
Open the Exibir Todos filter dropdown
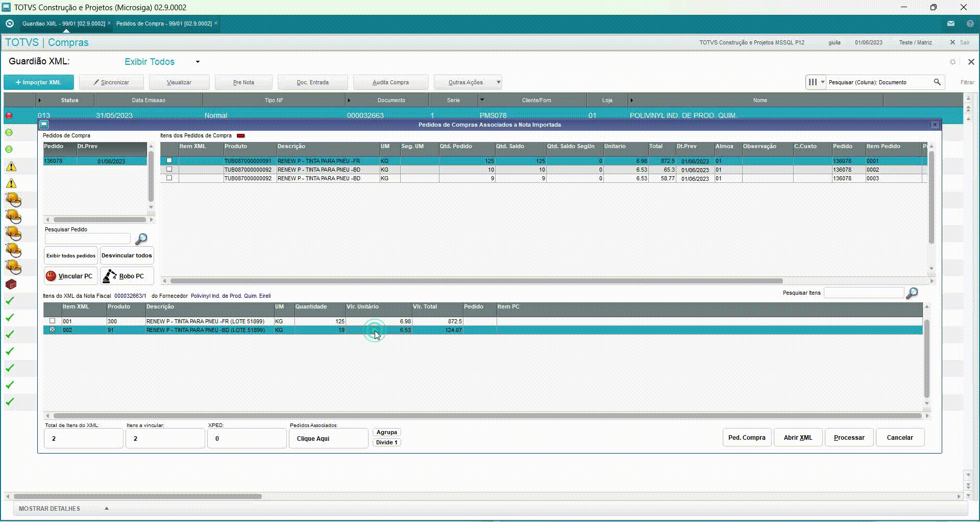pos(198,62)
